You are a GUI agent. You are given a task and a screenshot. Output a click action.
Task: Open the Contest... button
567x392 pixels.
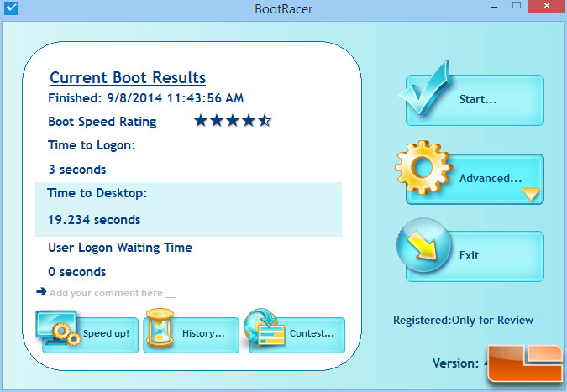pos(297,335)
